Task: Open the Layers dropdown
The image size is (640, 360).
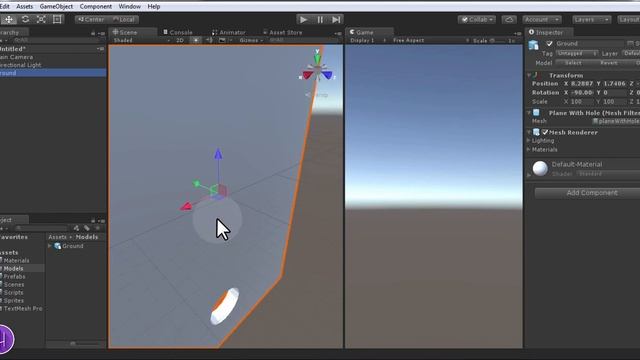Action: coord(591,20)
